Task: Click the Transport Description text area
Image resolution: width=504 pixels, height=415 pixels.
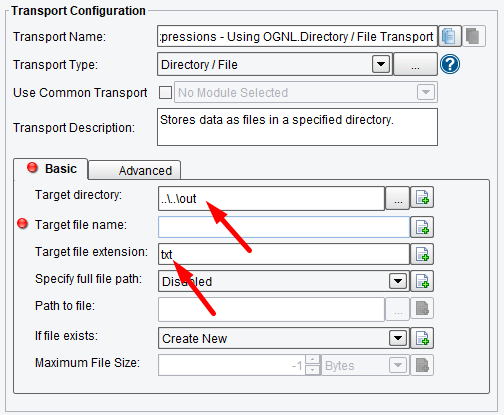Action: 297,127
